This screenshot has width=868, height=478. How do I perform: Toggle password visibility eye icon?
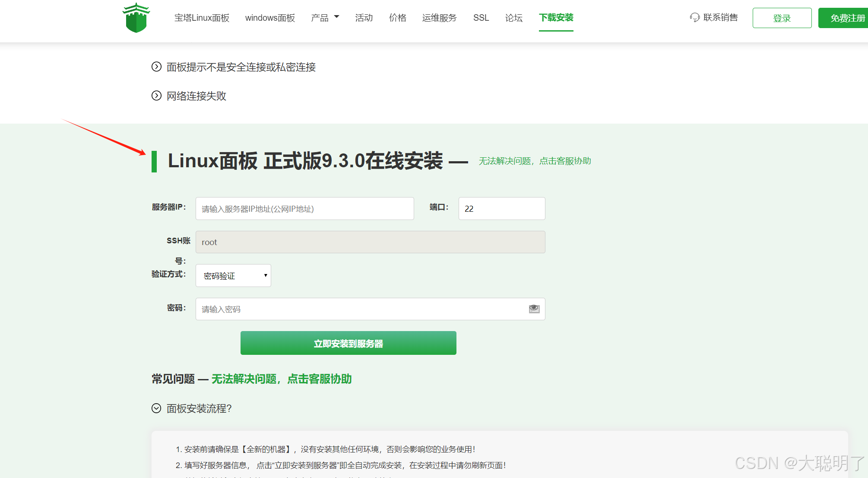(534, 309)
